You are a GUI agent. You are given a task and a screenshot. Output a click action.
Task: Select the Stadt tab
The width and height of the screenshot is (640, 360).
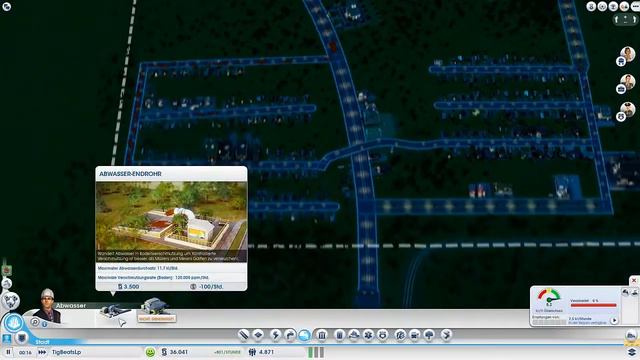tap(42, 342)
